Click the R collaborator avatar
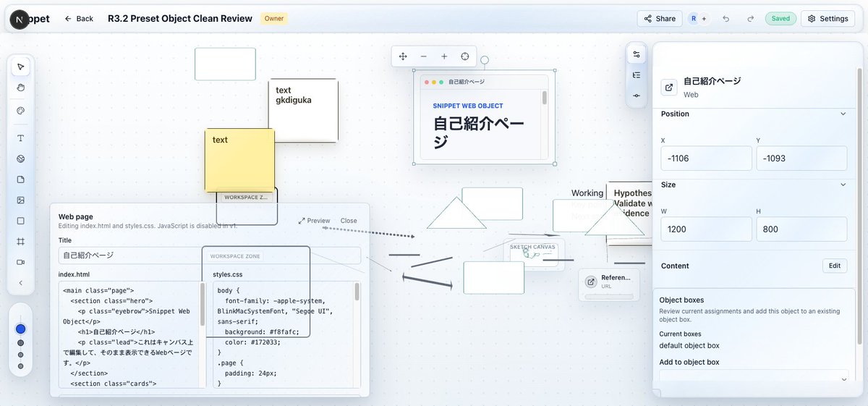 [x=694, y=19]
